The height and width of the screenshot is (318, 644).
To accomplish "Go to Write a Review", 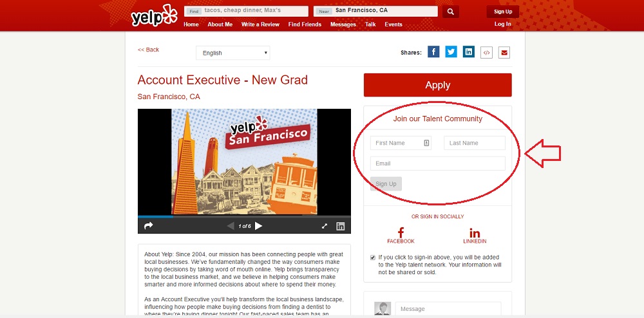I will click(x=260, y=24).
